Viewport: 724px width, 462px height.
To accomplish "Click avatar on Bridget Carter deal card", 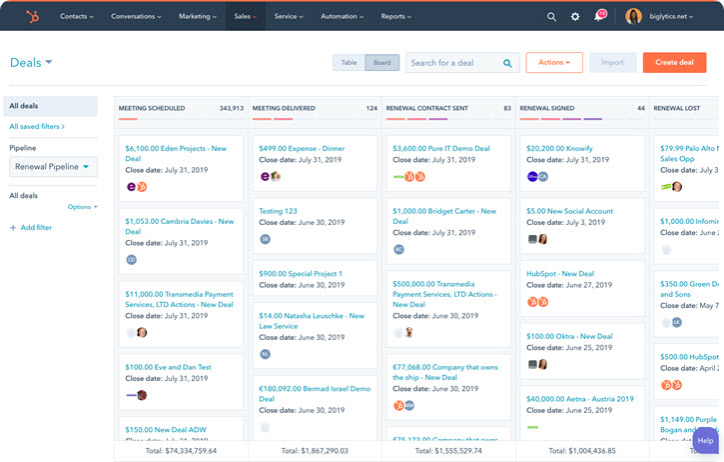I will coord(399,249).
